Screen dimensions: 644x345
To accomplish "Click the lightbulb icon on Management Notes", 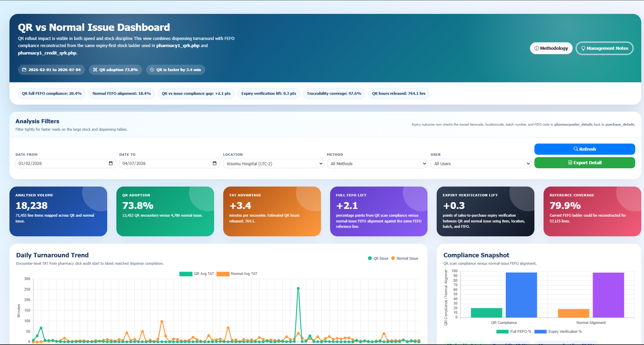I will pos(583,48).
